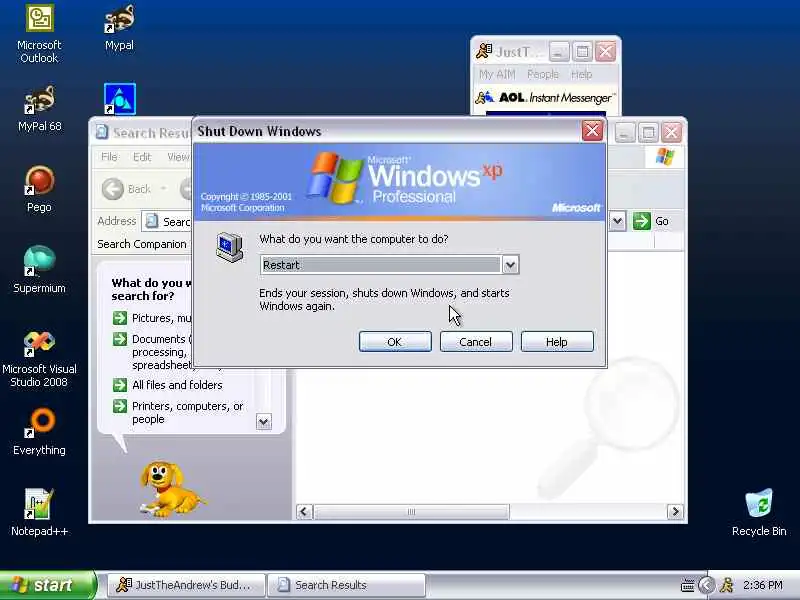
Task: Click green arrow next to Printers, computers
Action: coord(120,406)
